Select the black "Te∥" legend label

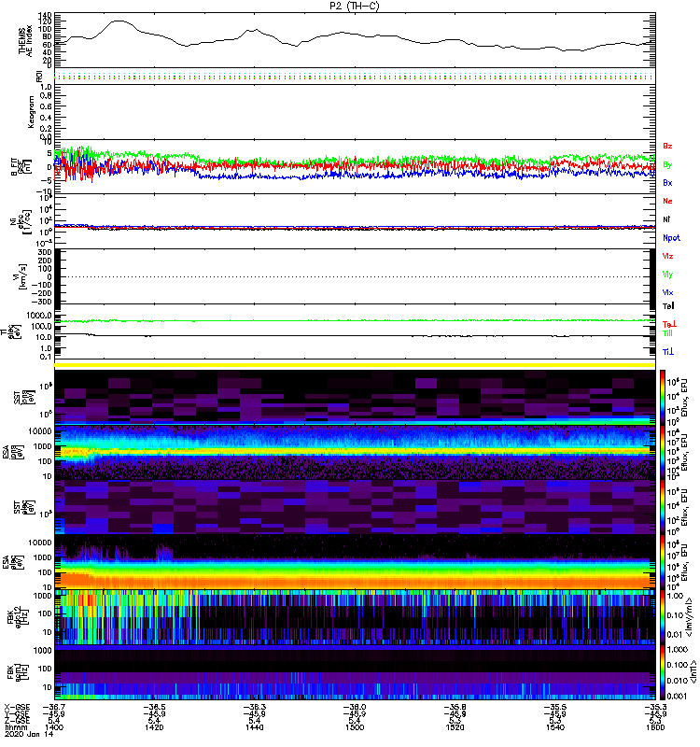click(x=668, y=306)
